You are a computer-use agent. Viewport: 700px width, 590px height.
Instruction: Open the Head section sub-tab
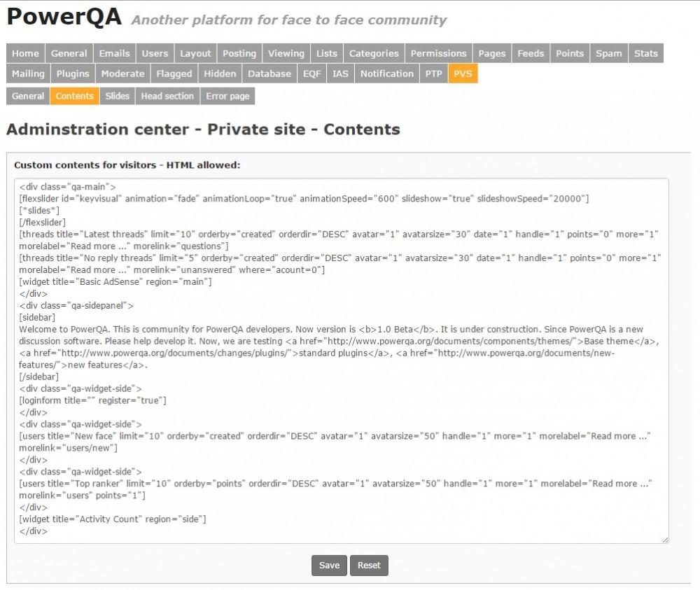167,96
